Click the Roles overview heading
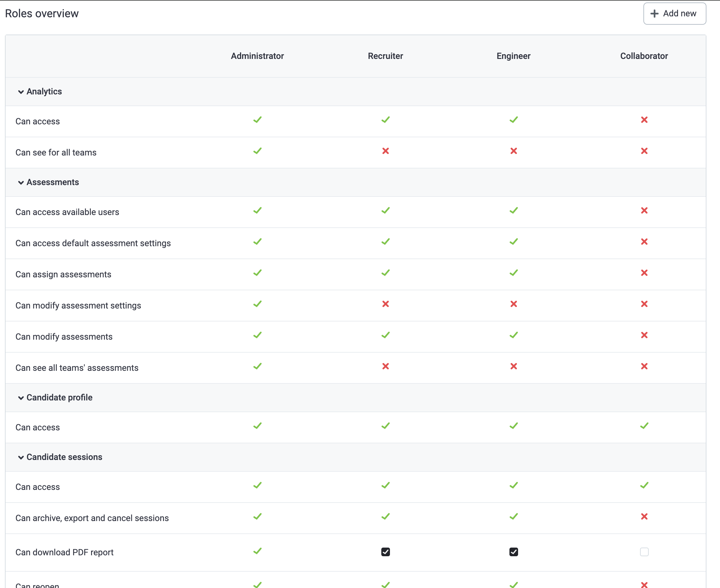720x588 pixels. click(41, 14)
